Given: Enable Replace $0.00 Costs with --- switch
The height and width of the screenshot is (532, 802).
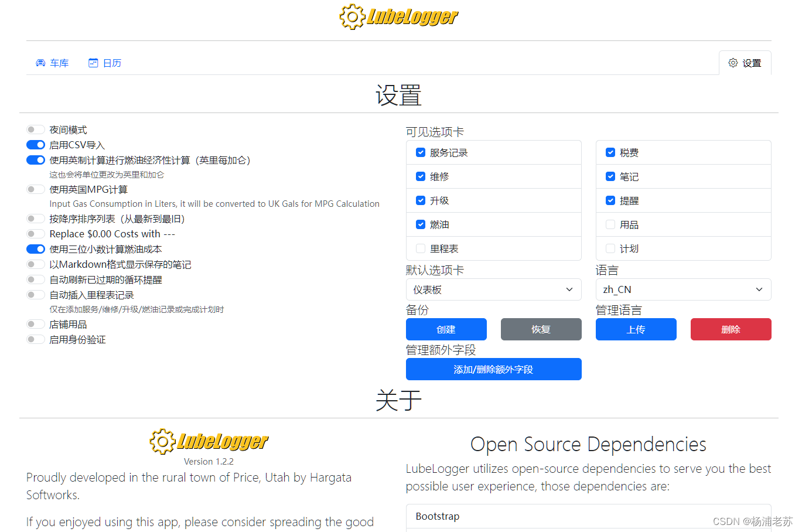Looking at the screenshot, I should pos(36,234).
